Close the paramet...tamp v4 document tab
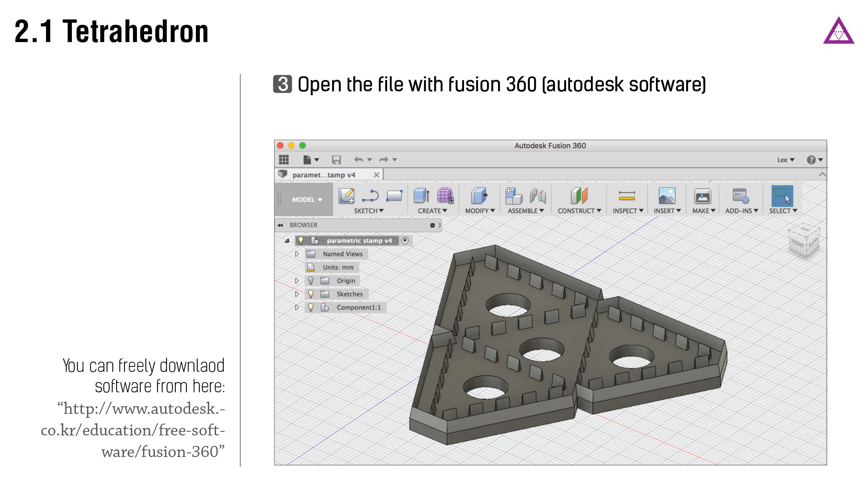Image resolution: width=868 pixels, height=480 pixels. [376, 175]
